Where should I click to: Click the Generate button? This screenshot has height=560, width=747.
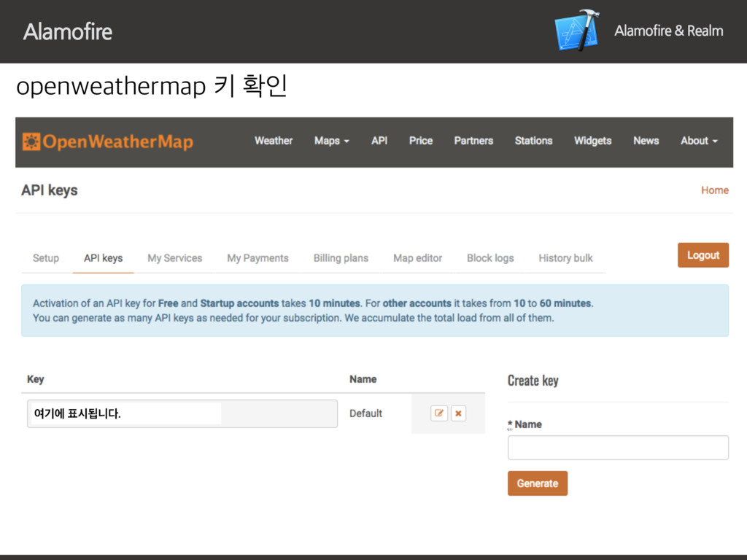[x=538, y=483]
